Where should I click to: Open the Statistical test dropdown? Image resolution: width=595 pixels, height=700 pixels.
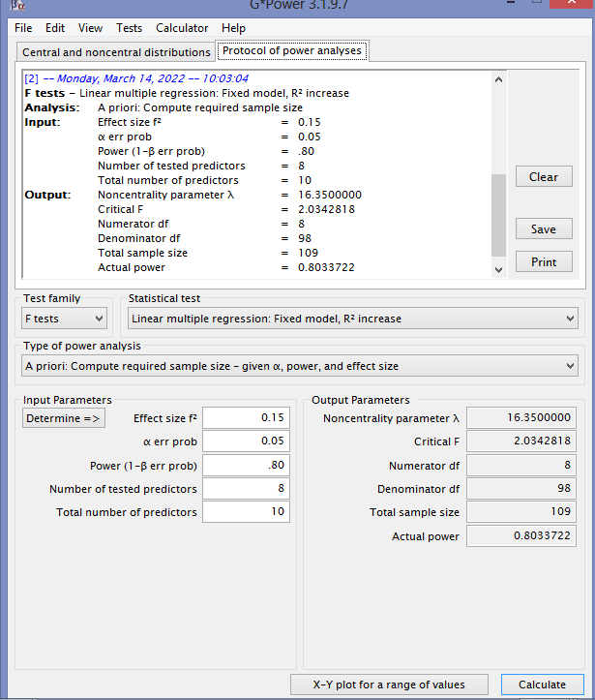(353, 318)
